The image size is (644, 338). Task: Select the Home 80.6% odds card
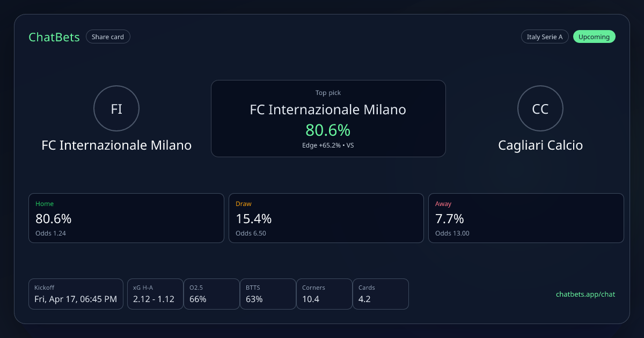[x=126, y=218]
